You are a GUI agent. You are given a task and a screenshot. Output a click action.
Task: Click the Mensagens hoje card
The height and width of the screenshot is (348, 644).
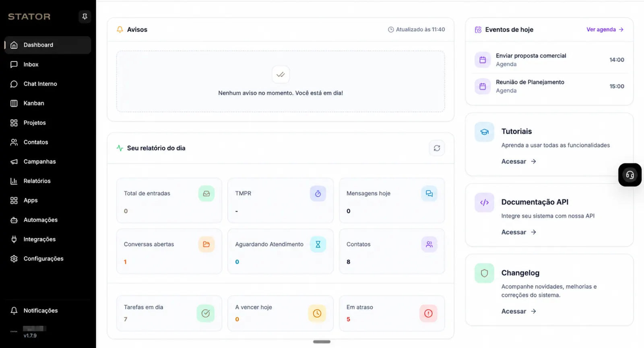point(392,201)
